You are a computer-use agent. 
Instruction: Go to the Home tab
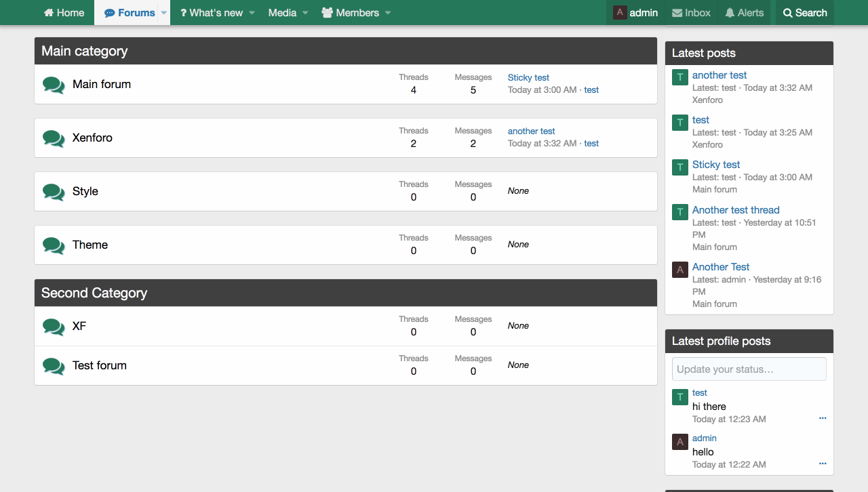click(x=64, y=13)
